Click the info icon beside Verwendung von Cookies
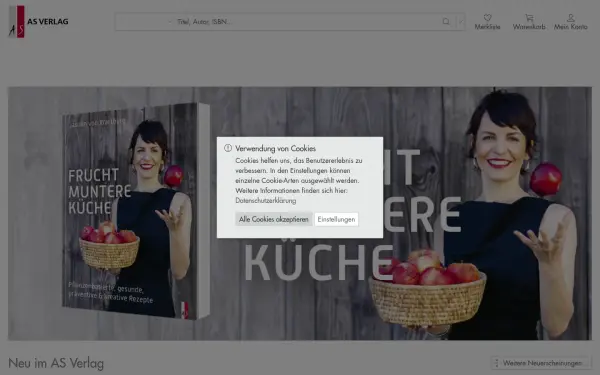This screenshot has width=600, height=375. 228,148
